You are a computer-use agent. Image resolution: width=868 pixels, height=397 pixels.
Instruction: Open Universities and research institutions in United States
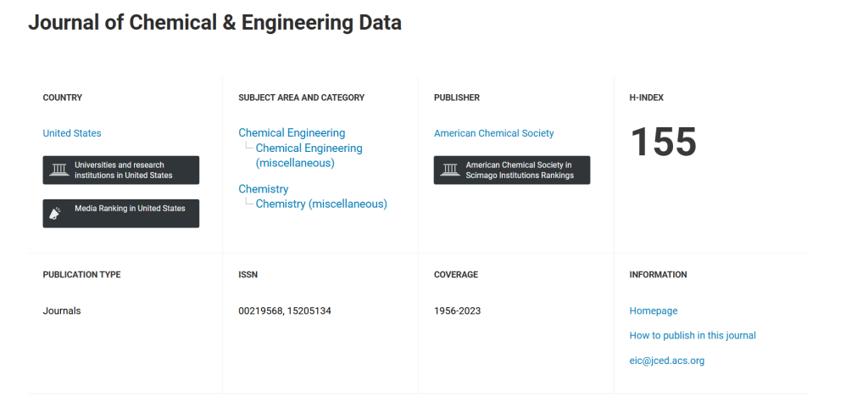120,170
